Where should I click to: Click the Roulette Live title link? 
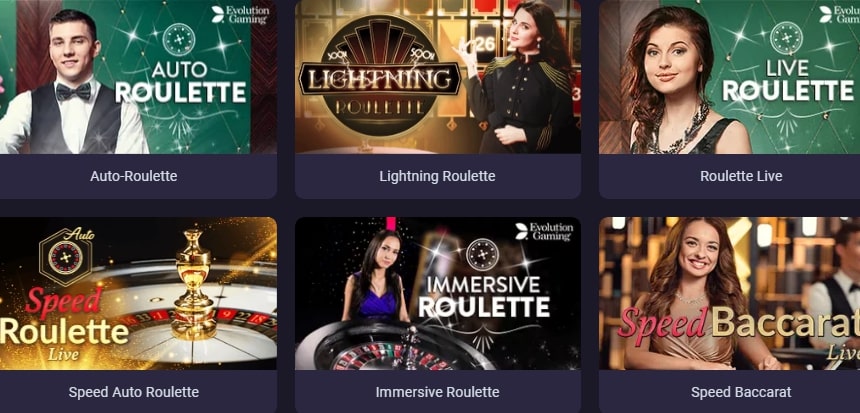coord(741,176)
